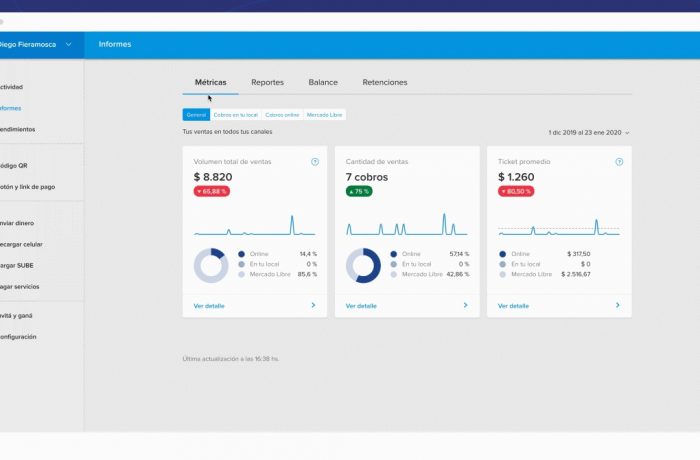700x460 pixels.
Task: Select Mercado Libre filter button
Action: pos(324,115)
